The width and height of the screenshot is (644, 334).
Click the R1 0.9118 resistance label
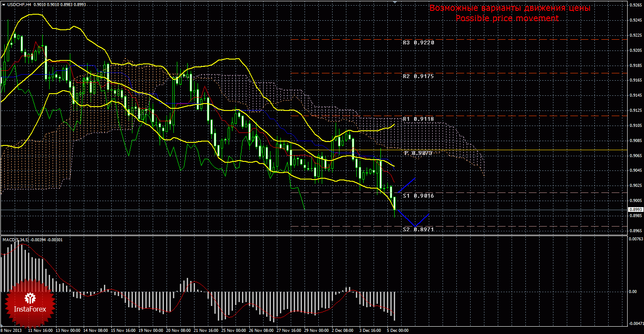pyautogui.click(x=418, y=118)
